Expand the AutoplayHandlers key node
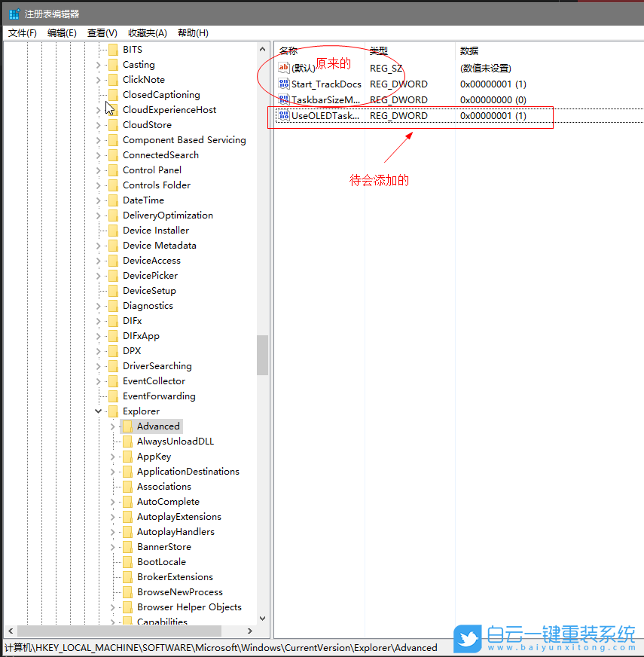 113,532
